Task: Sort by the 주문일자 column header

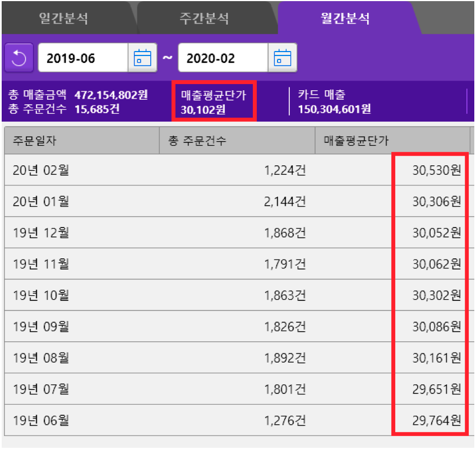Action: (x=82, y=141)
